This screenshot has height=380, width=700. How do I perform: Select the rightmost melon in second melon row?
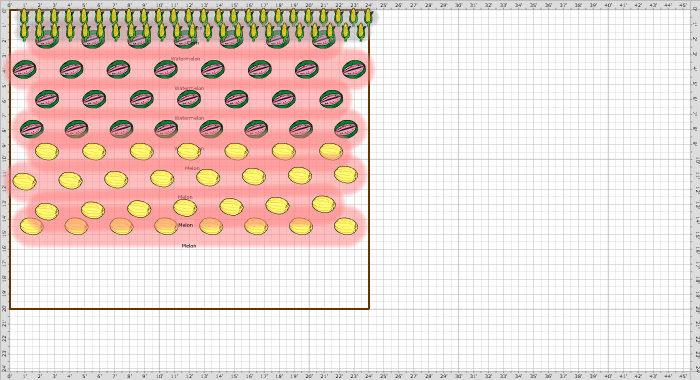tap(346, 175)
